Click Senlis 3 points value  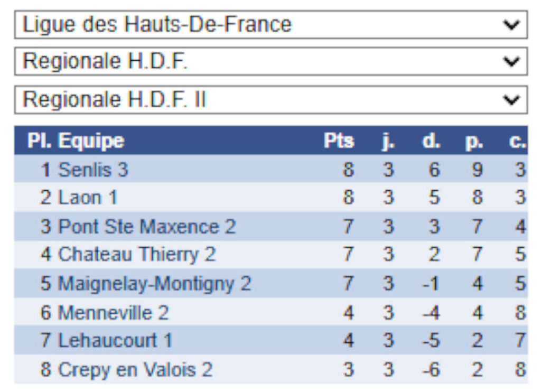tap(348, 170)
